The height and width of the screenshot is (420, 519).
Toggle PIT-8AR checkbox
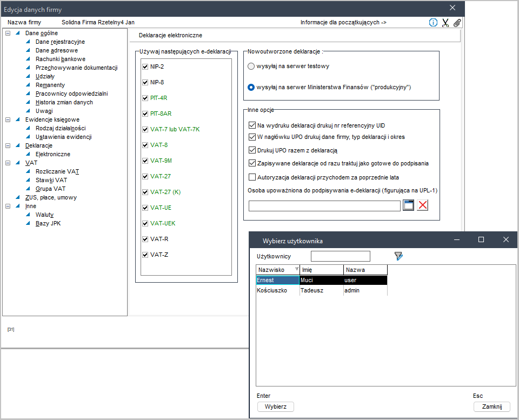145,114
